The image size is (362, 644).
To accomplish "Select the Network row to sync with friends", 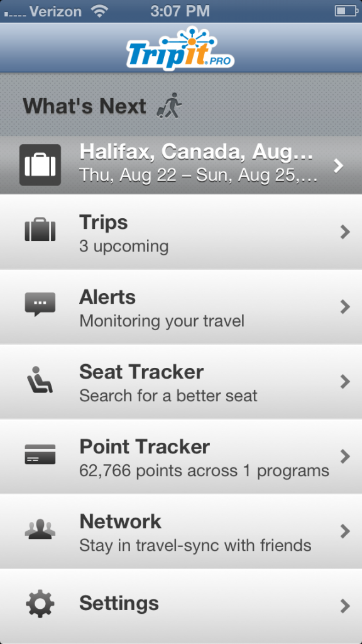I will pyautogui.click(x=181, y=530).
